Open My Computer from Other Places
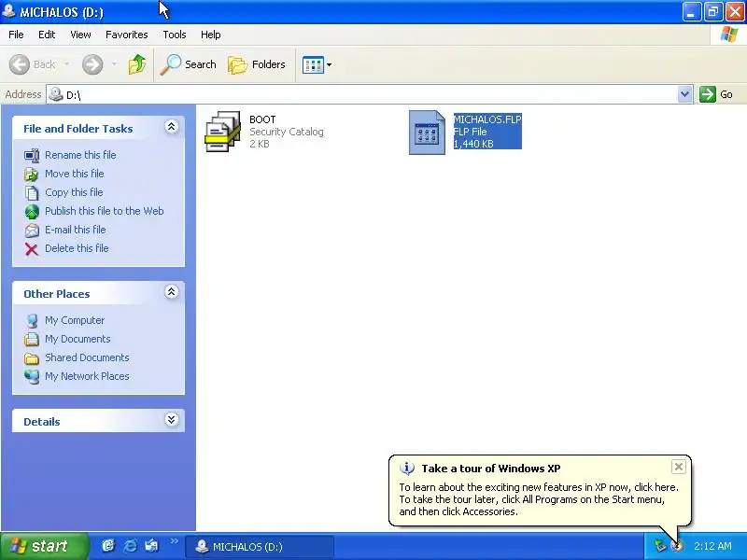 75,320
